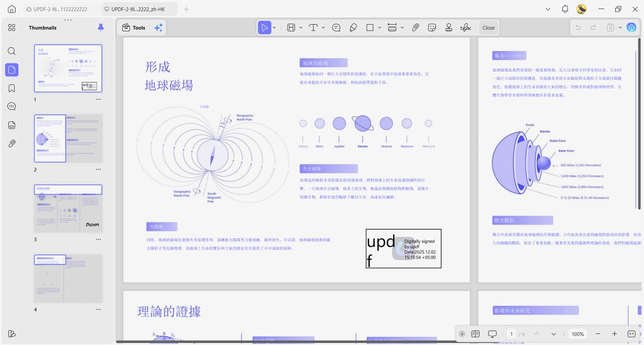The image size is (644, 345).
Task: Open the comments panel sidebar icon
Action: 12,107
